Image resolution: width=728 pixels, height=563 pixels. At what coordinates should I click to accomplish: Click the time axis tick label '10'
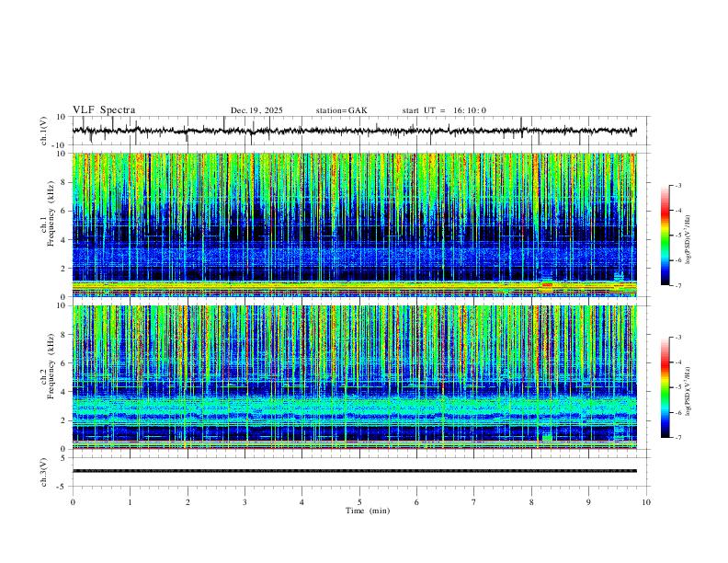click(646, 502)
